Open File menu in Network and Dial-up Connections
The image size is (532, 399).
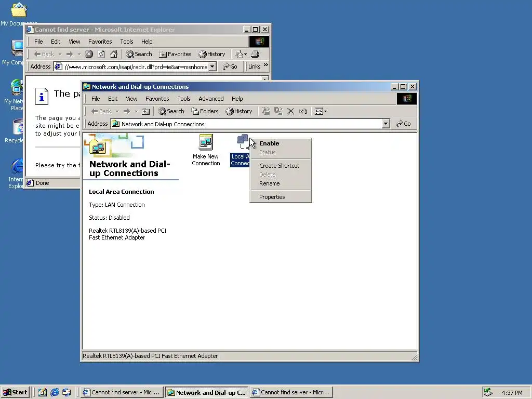tap(96, 99)
